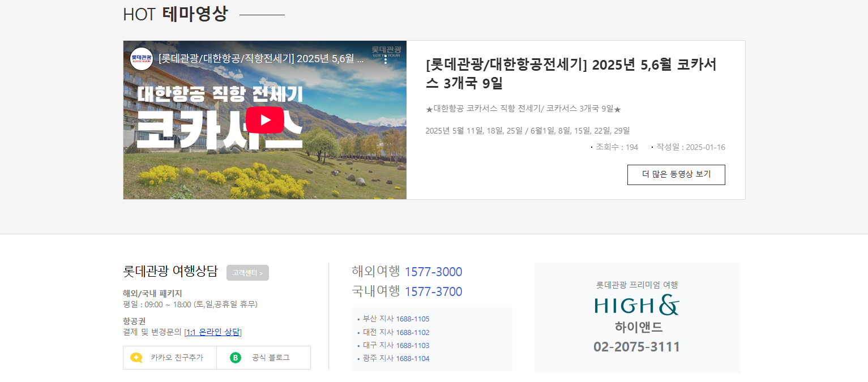Click the ★대한항공 코카서스 직항 전세기 description line
Image resolution: width=868 pixels, height=382 pixels.
pos(523,109)
